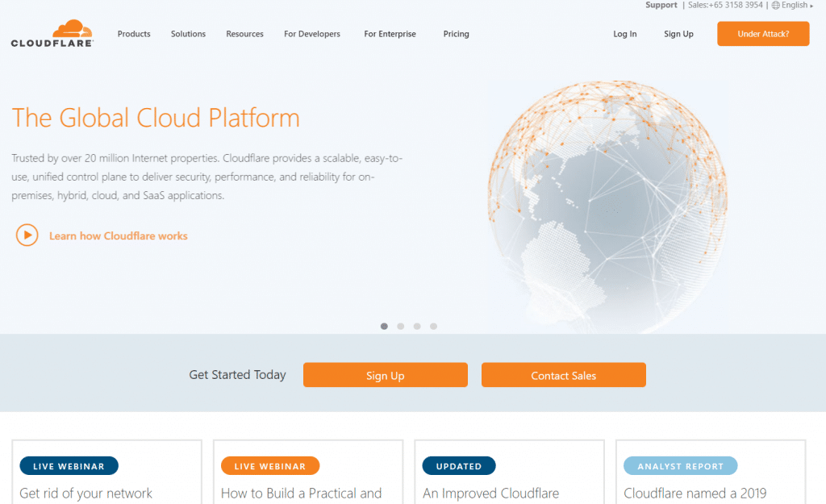Open the Pricing page
This screenshot has width=826, height=504.
coord(456,34)
